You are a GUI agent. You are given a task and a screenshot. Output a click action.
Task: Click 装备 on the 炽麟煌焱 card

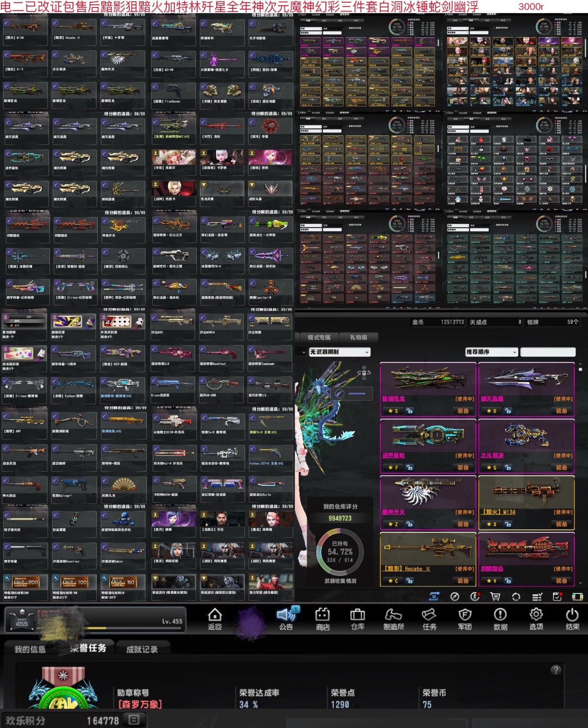pos(562,581)
